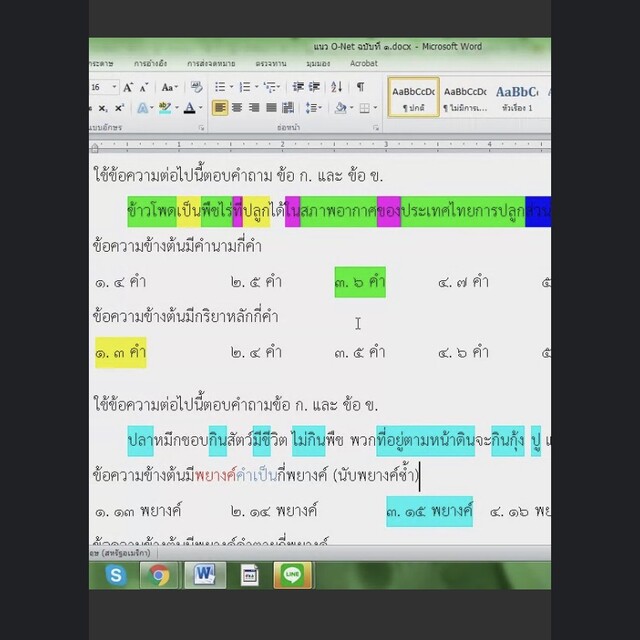
Task: Click the Grow Font icon
Action: tap(127, 88)
